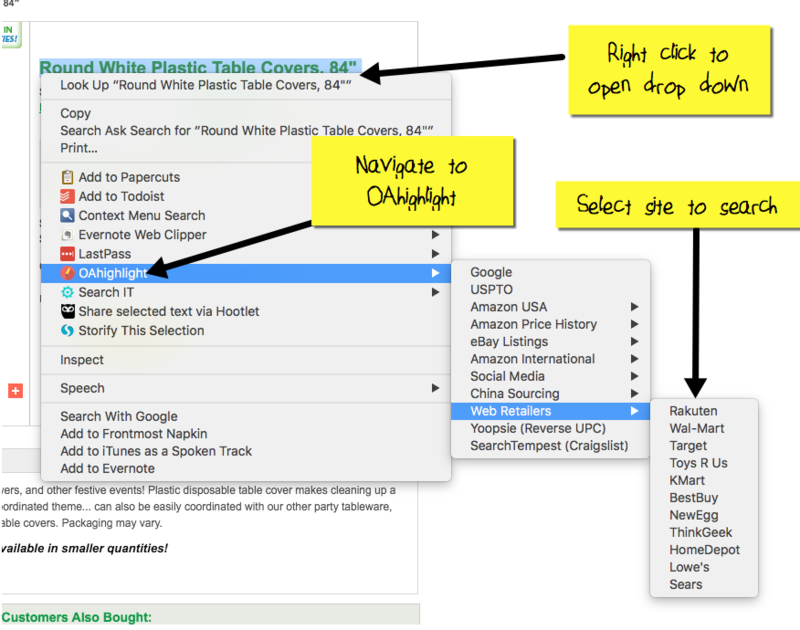Click the Round White Plastic Table Covers title
This screenshot has width=800, height=630.
[x=198, y=67]
